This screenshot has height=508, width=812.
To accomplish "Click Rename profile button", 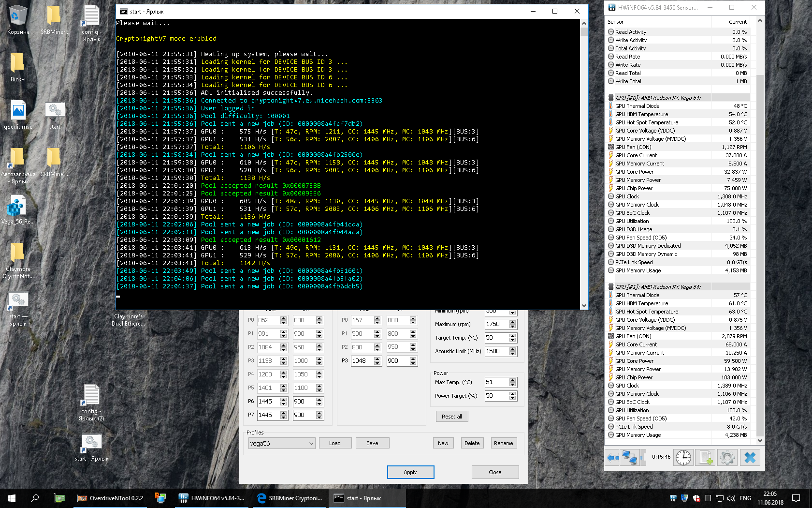I will coord(503,443).
